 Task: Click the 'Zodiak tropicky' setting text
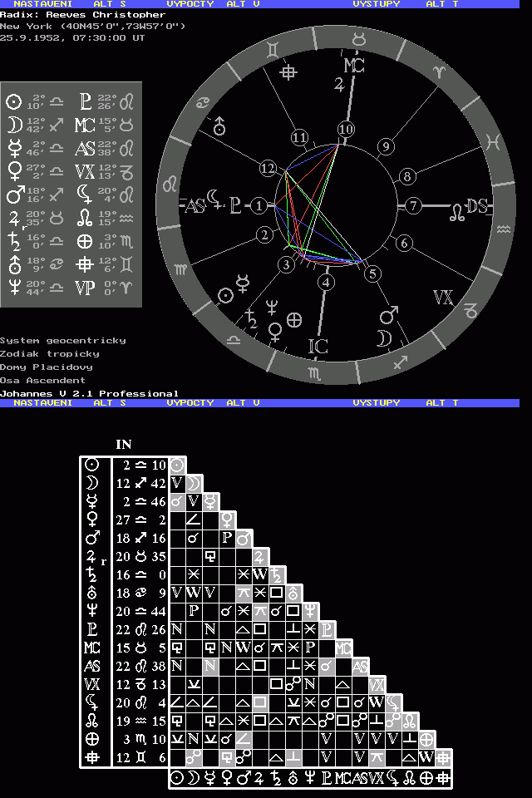pyautogui.click(x=50, y=353)
